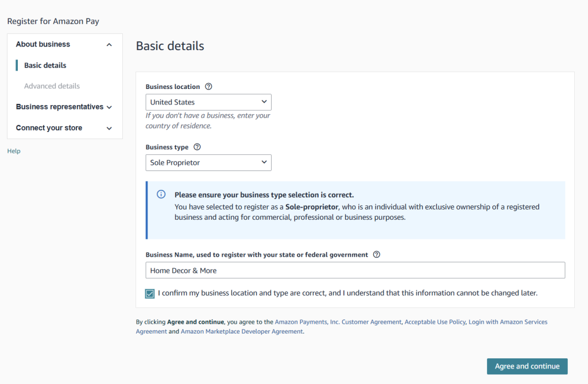Expand the Business representatives section
Image resolution: width=588 pixels, height=384 pixels.
point(109,107)
